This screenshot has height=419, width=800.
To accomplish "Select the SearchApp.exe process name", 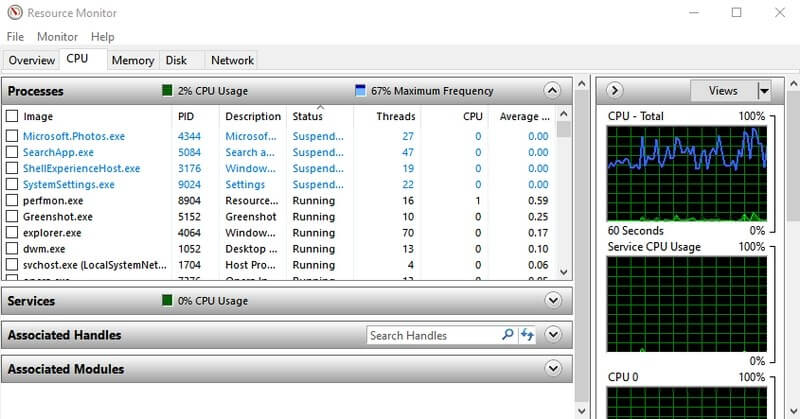I will point(58,152).
